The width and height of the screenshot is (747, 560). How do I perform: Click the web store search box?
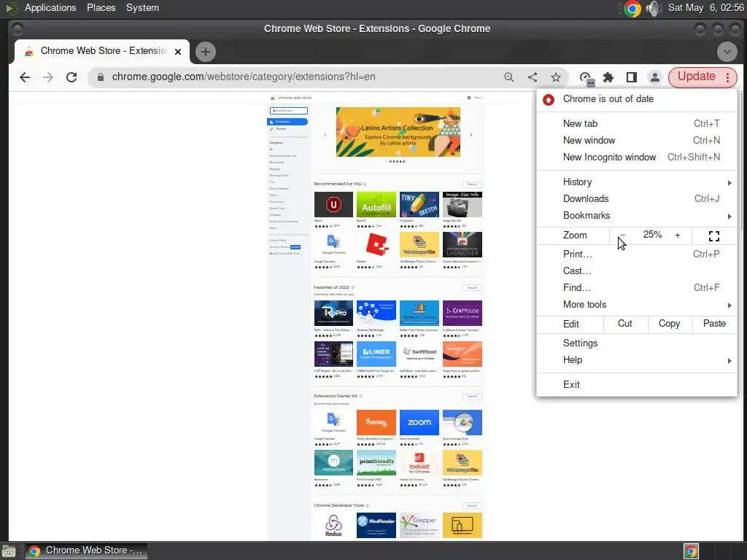[x=289, y=111]
